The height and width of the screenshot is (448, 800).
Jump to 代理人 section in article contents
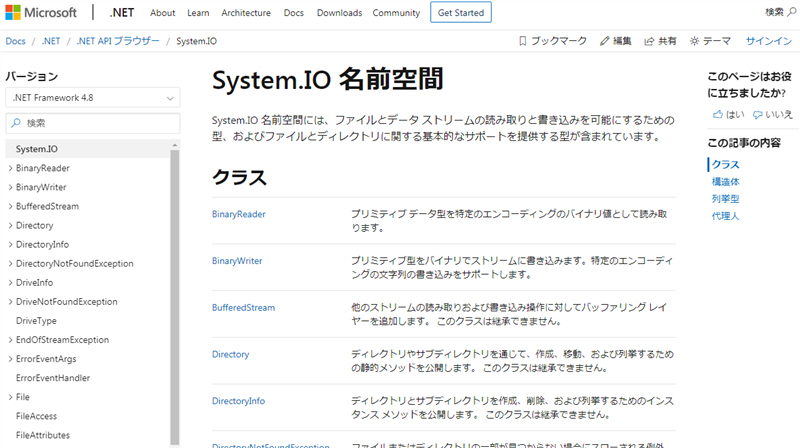coord(726,216)
